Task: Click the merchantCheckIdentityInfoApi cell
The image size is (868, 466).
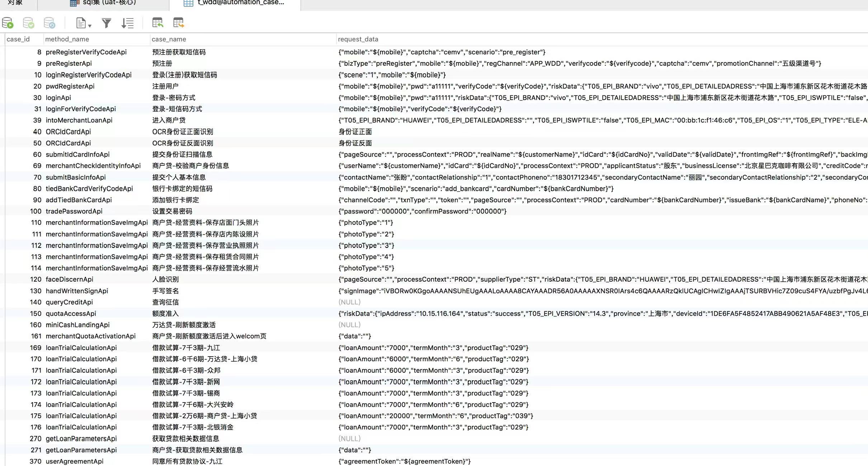Action: (93, 166)
